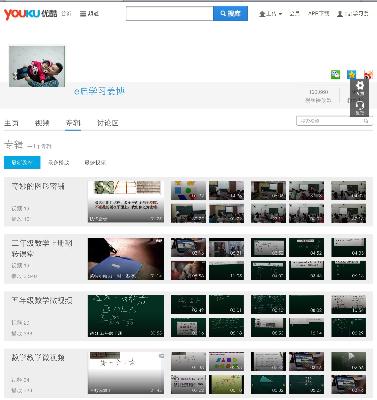Switch to the 讨论区 discussion tab
The image size is (377, 400).
point(108,123)
